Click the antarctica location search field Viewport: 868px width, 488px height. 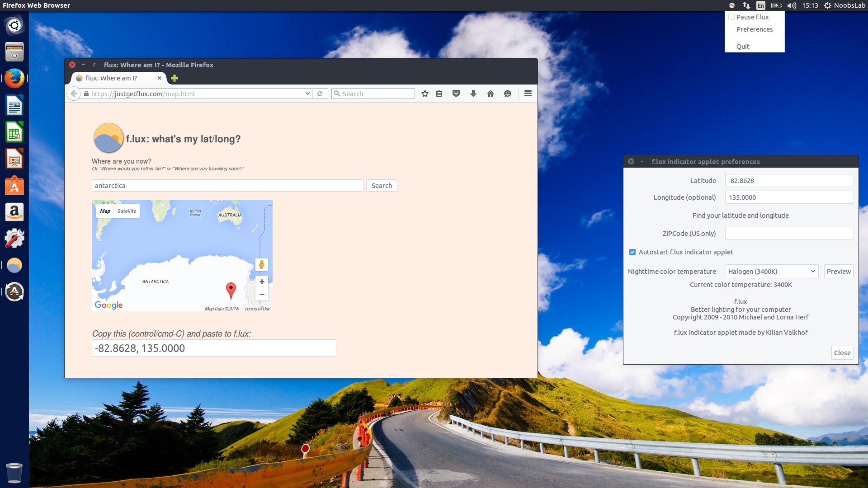click(228, 186)
